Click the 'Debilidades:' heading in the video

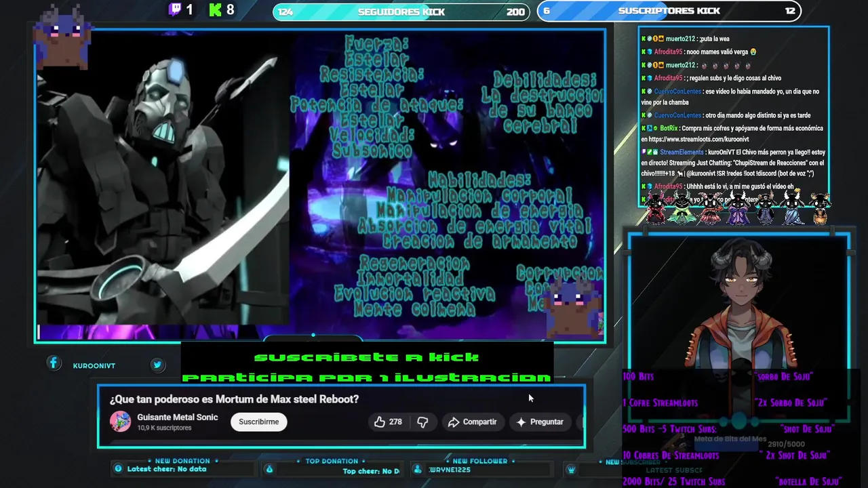(x=545, y=79)
